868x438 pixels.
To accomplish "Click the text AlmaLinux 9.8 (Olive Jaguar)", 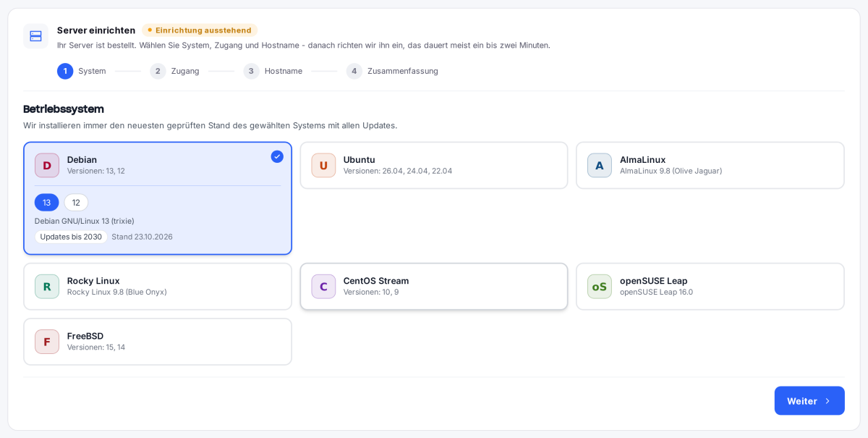I will pyautogui.click(x=671, y=171).
